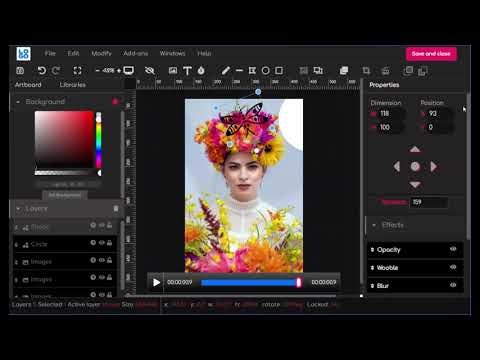Open the Add-ons menu
Screen dimensions: 480x360
136,53
